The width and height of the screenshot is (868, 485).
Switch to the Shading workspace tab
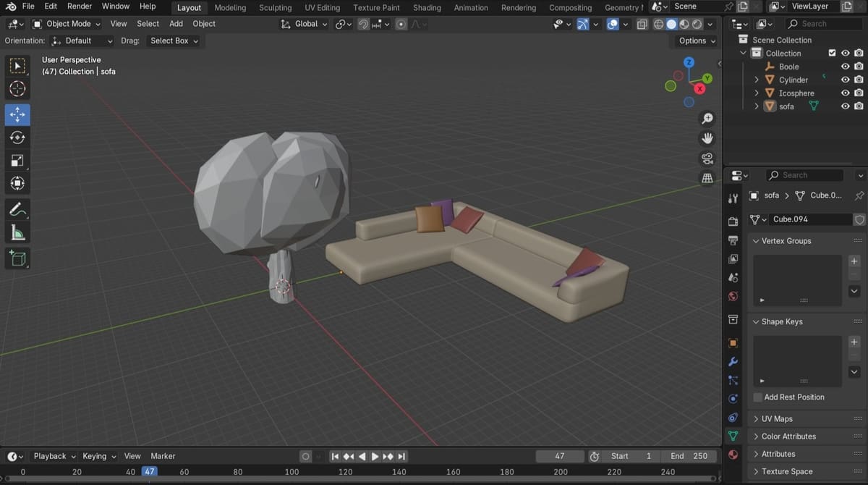pyautogui.click(x=427, y=7)
